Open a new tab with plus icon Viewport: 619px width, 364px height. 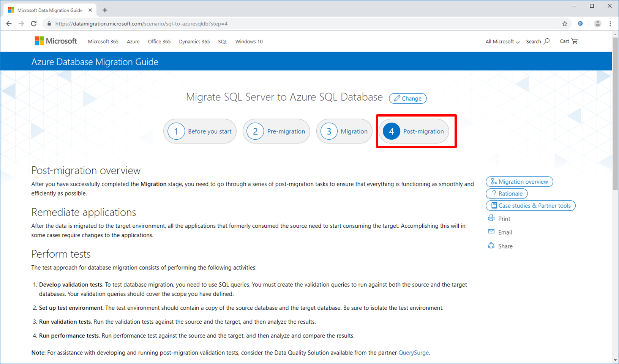click(x=105, y=10)
